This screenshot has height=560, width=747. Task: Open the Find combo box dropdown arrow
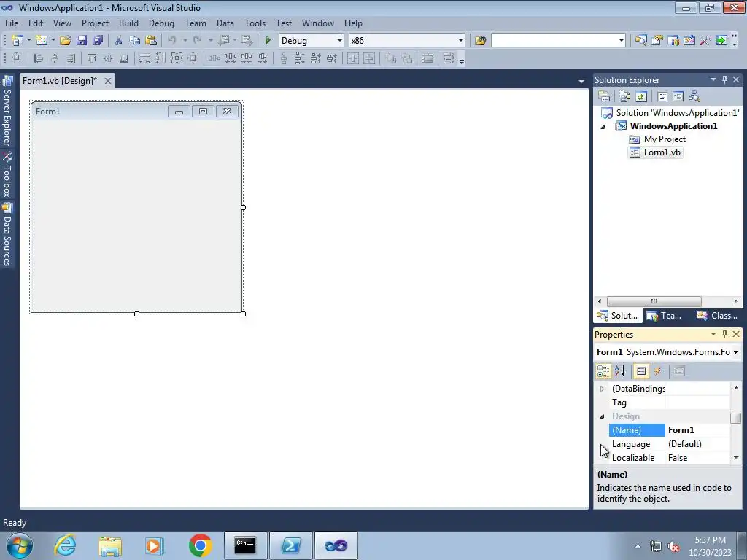622,41
